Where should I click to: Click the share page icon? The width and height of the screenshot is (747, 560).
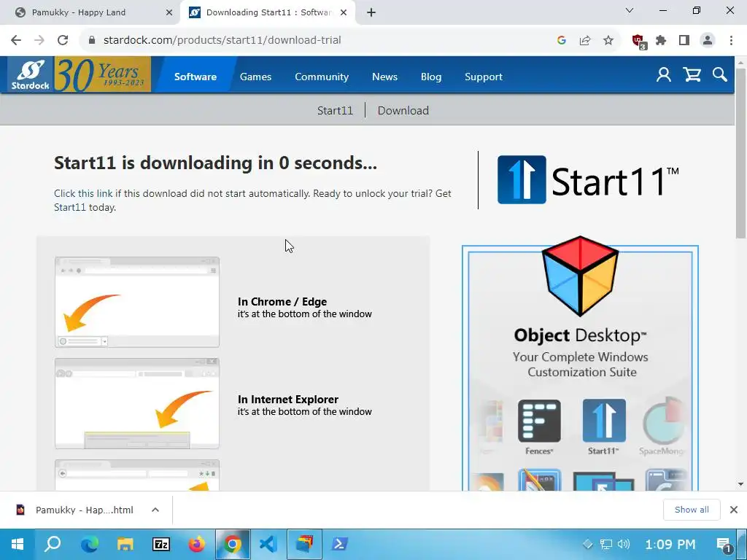[x=585, y=40]
